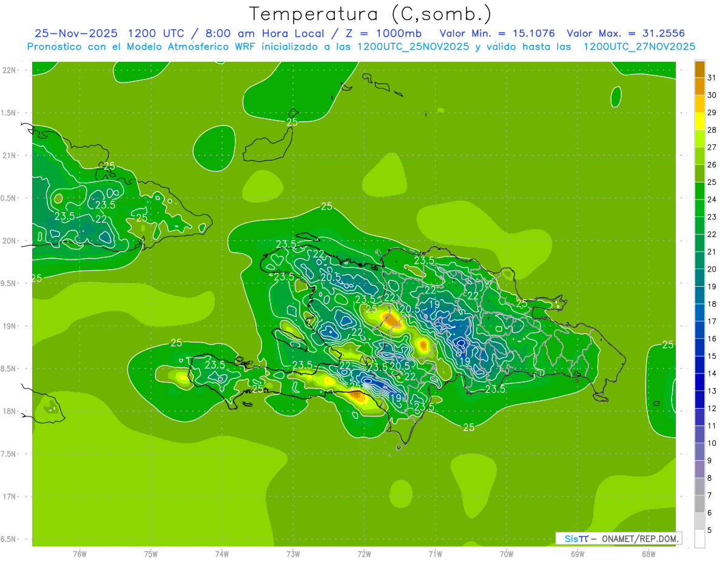Click the 72W longitude axis label
Screen dimensions: 728x562
(364, 554)
